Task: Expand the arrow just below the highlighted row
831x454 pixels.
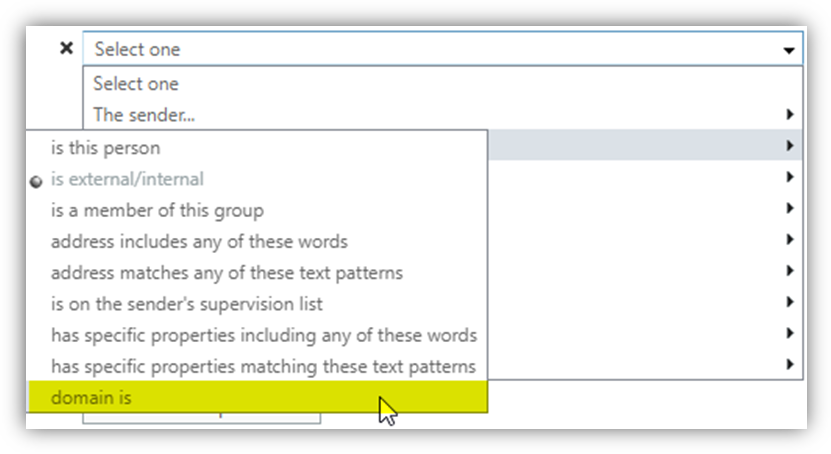Action: 790,177
